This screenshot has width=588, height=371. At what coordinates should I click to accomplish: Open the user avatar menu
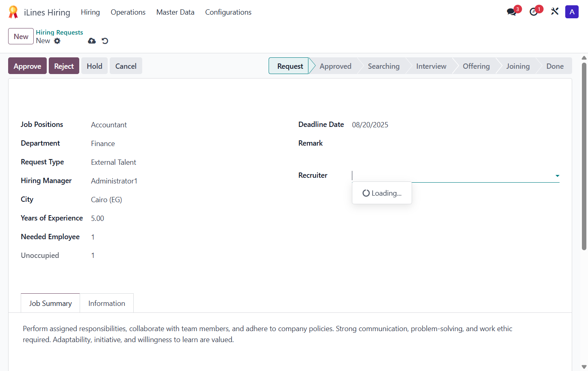tap(572, 12)
